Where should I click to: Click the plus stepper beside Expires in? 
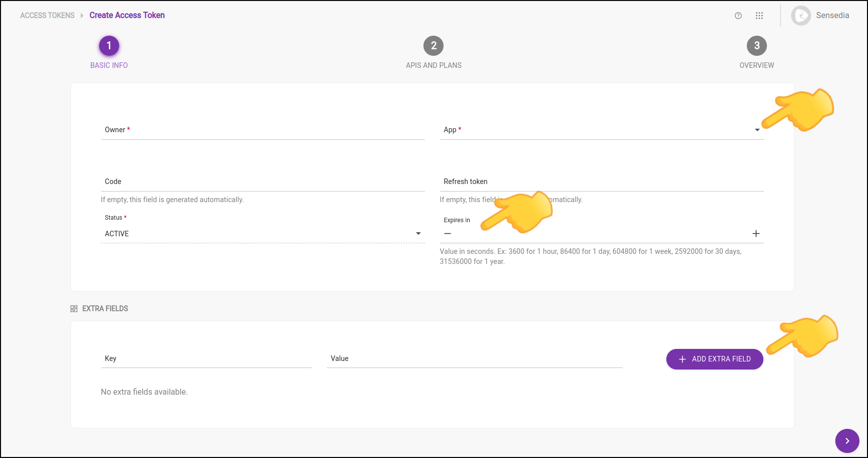point(756,233)
